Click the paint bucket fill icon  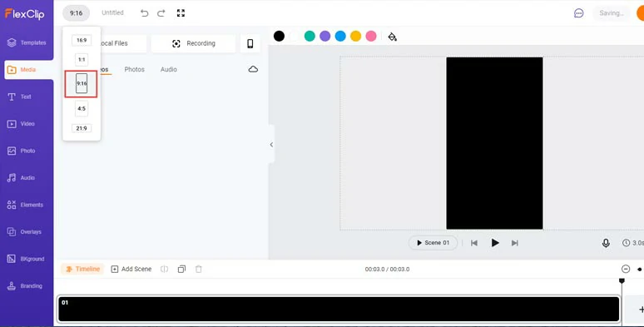pos(392,37)
